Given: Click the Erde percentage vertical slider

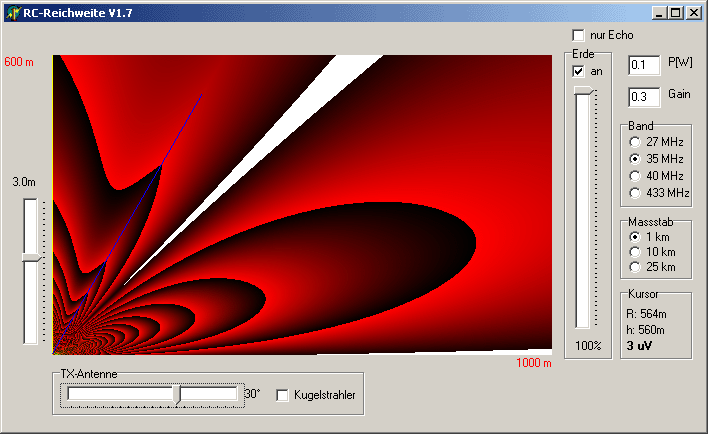Looking at the screenshot, I should [582, 210].
